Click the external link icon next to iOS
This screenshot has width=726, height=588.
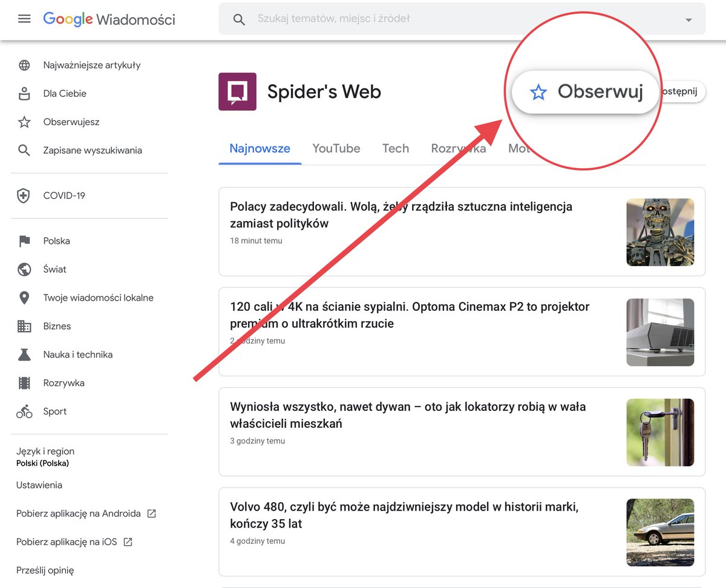pyautogui.click(x=128, y=542)
